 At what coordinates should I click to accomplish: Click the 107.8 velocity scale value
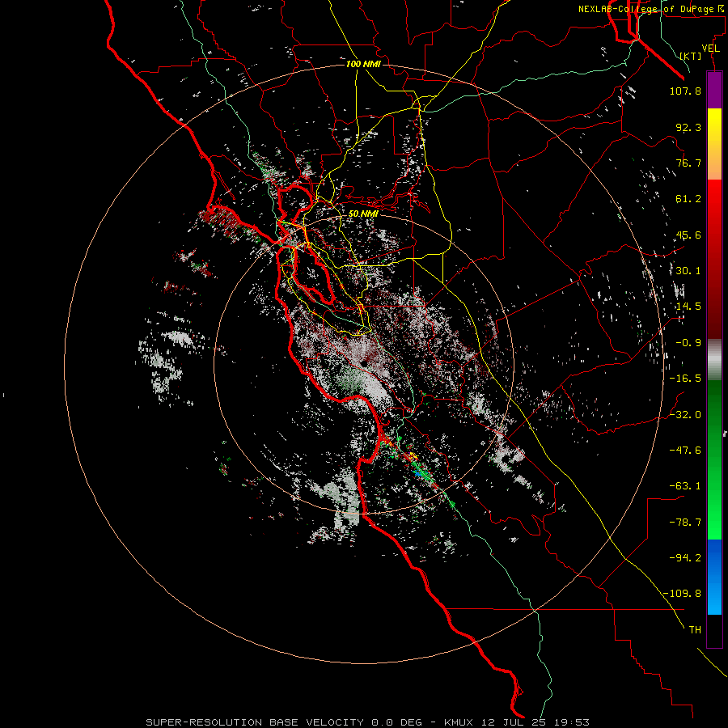(x=685, y=91)
